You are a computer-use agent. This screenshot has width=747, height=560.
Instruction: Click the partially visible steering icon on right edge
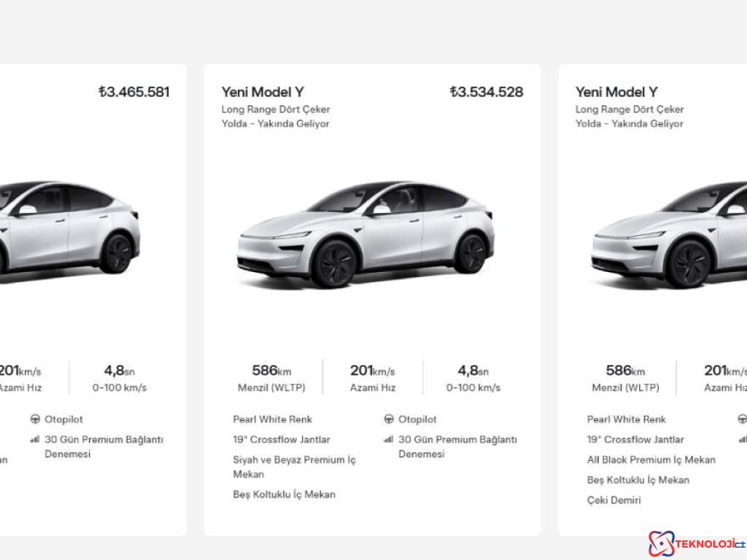[740, 419]
